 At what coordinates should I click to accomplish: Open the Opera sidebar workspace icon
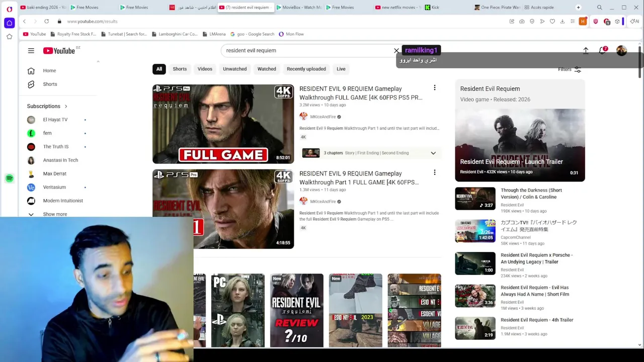point(9,23)
